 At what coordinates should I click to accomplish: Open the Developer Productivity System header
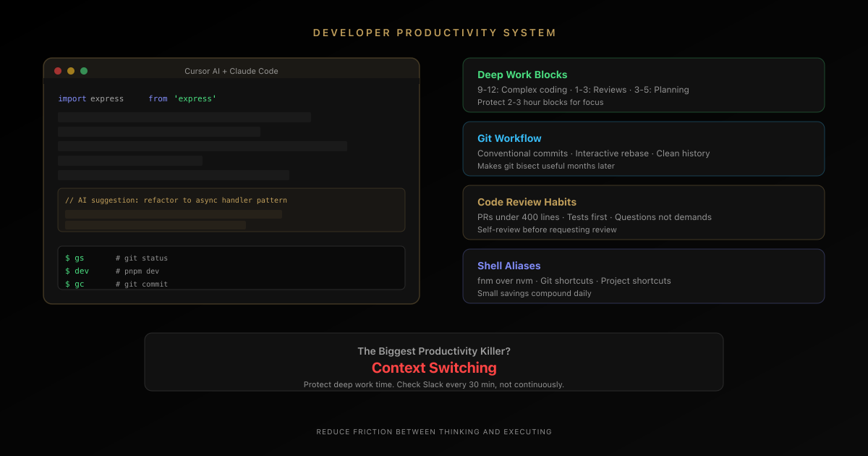(x=434, y=33)
